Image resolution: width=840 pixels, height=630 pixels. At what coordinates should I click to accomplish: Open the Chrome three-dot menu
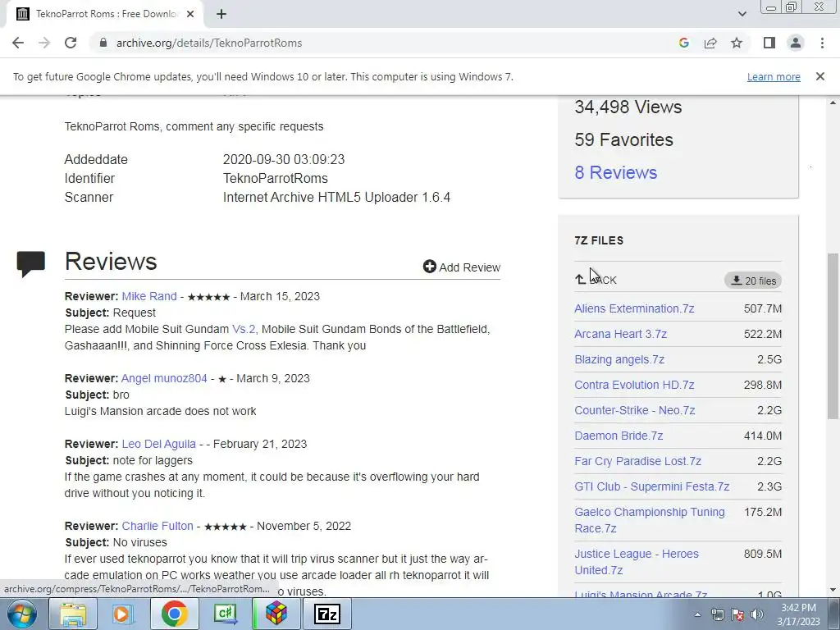click(x=822, y=43)
